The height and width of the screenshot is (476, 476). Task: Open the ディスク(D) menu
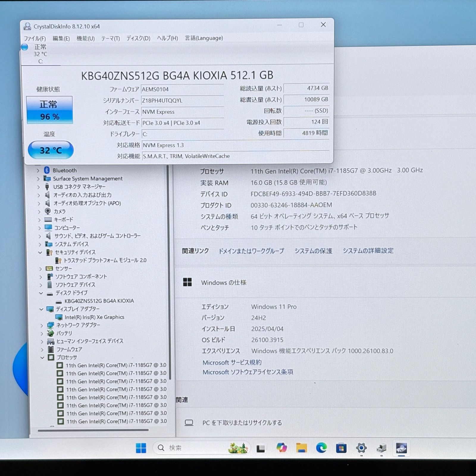point(138,38)
